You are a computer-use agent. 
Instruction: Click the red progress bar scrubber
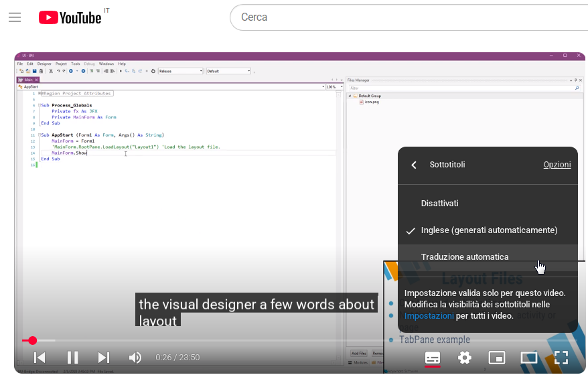click(33, 341)
